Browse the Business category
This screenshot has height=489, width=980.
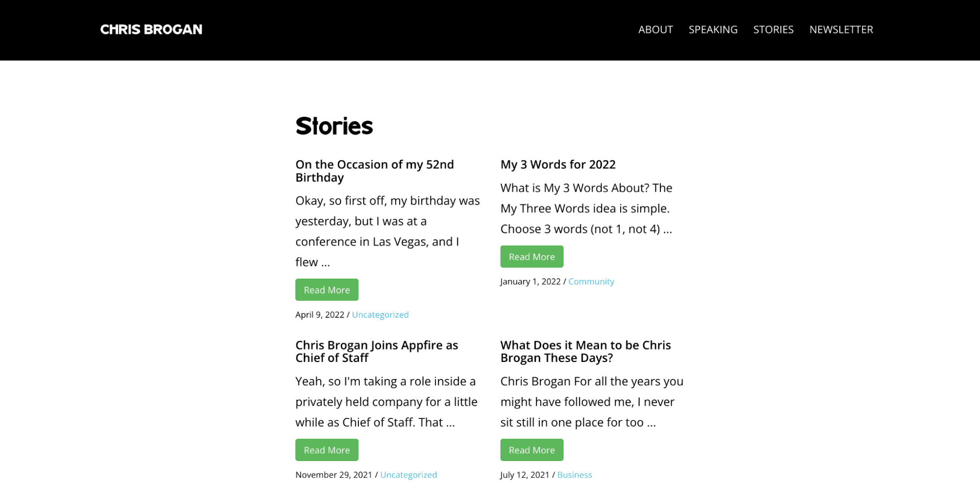[575, 474]
